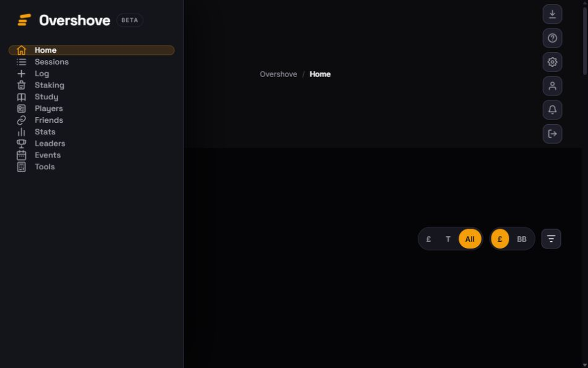The image size is (588, 368).
Task: Click the Overshove logo icon
Action: click(x=24, y=20)
